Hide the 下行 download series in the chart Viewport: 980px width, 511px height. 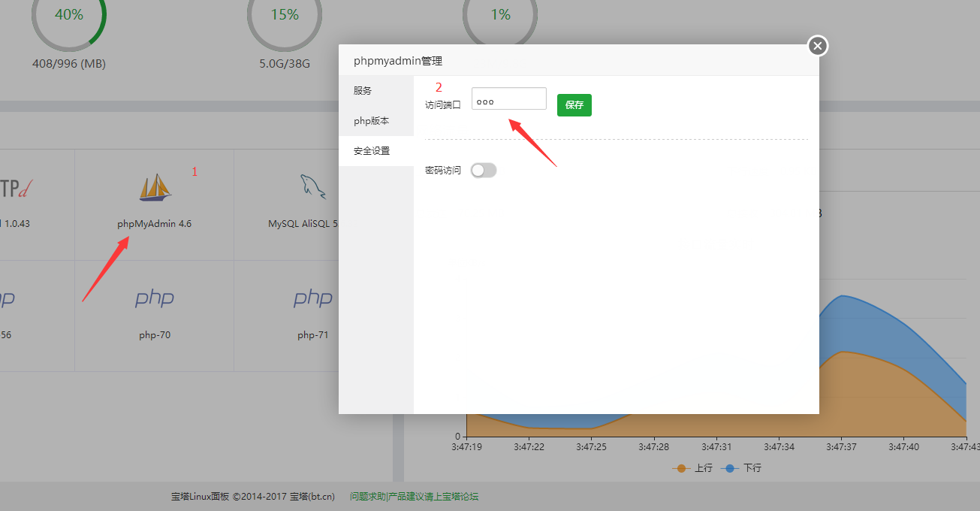[741, 467]
